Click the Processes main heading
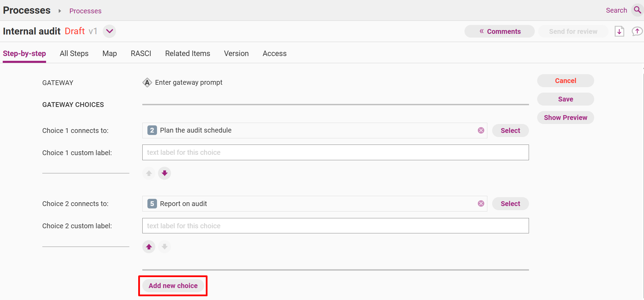The height and width of the screenshot is (300, 644). (x=27, y=10)
